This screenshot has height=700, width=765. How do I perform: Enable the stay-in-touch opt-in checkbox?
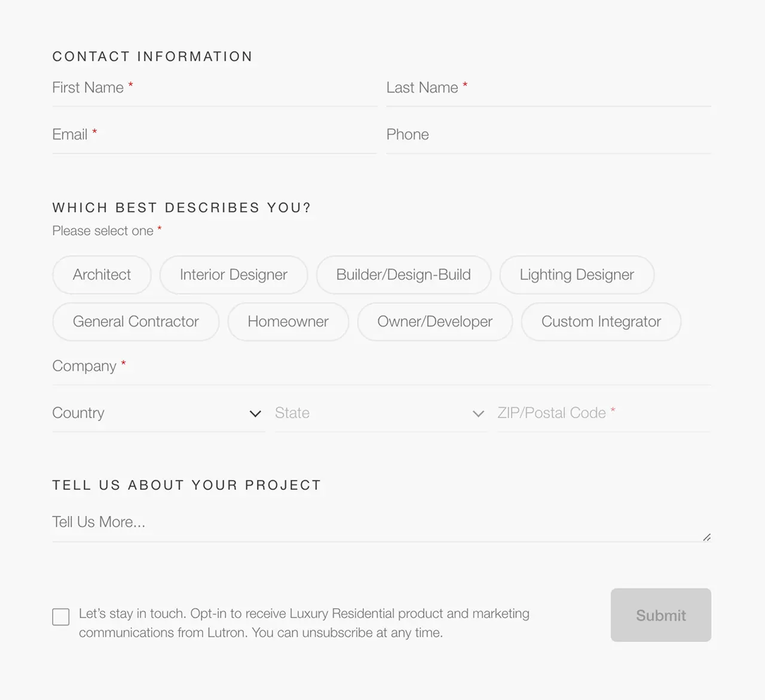(60, 616)
